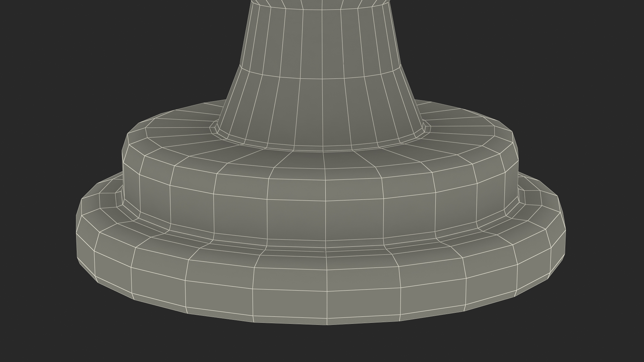Click the dark background below the base
Image resolution: width=644 pixels, height=362 pixels.
coord(322,345)
